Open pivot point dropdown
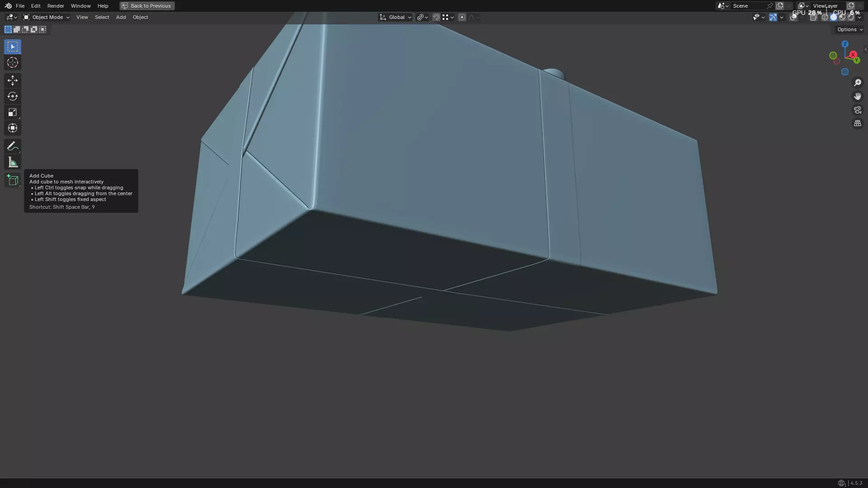The image size is (868, 488). [x=422, y=17]
